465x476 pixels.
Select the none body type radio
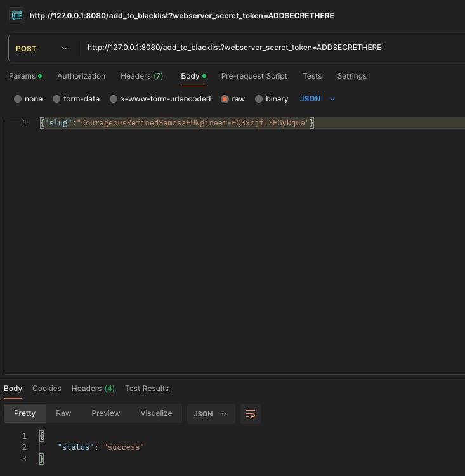coord(18,99)
